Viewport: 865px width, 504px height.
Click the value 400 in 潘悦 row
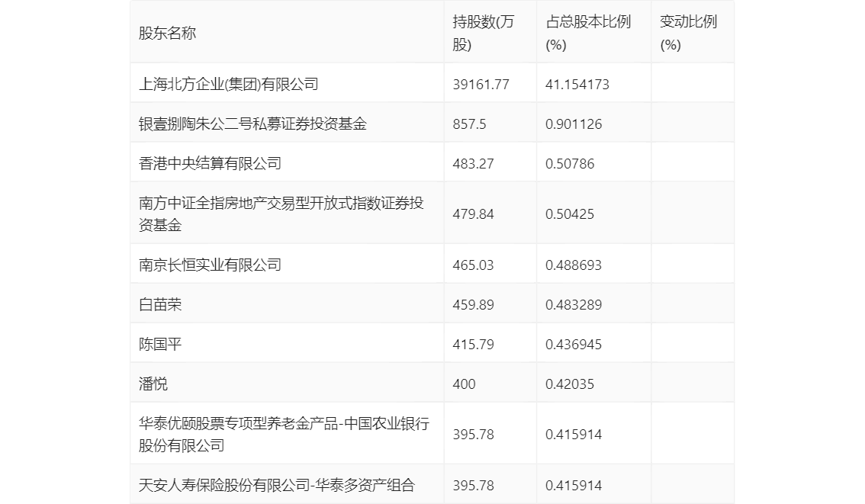pos(464,384)
